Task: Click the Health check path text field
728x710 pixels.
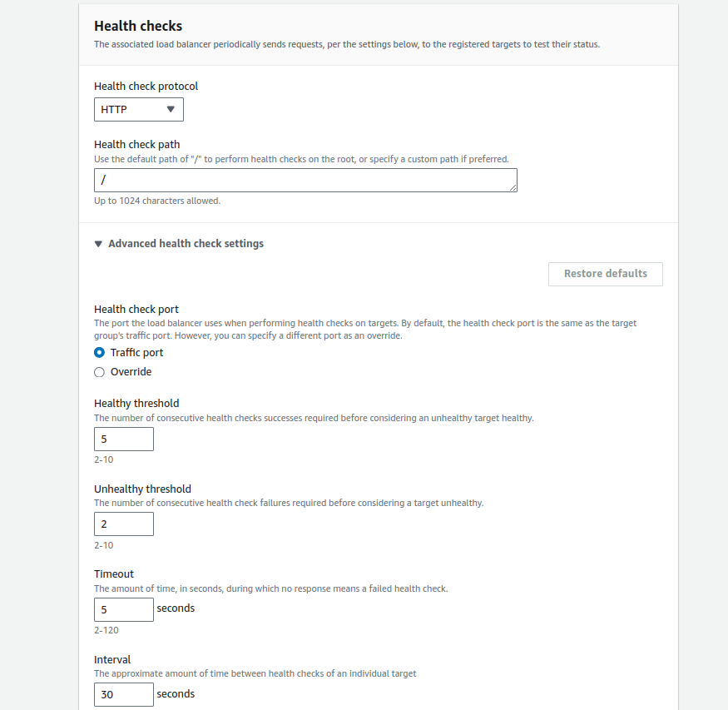Action: pos(305,180)
